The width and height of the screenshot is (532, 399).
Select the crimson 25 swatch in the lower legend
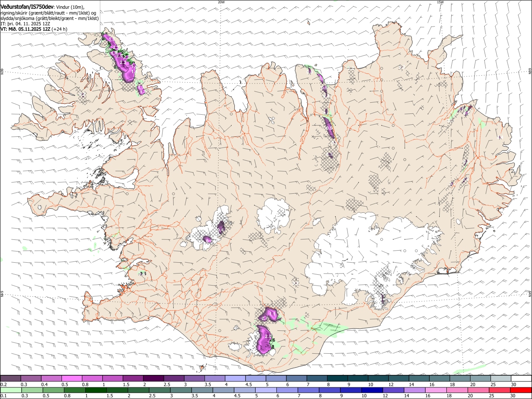500,390
